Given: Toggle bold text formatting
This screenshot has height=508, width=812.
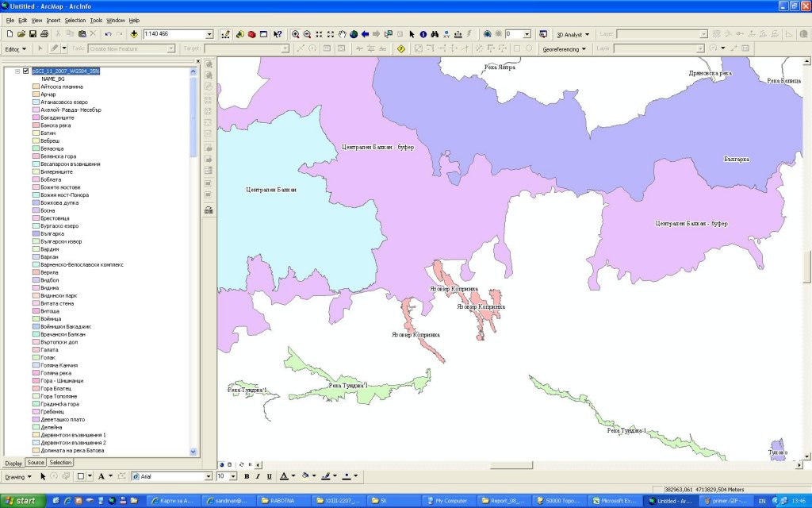Looking at the screenshot, I should [x=247, y=476].
